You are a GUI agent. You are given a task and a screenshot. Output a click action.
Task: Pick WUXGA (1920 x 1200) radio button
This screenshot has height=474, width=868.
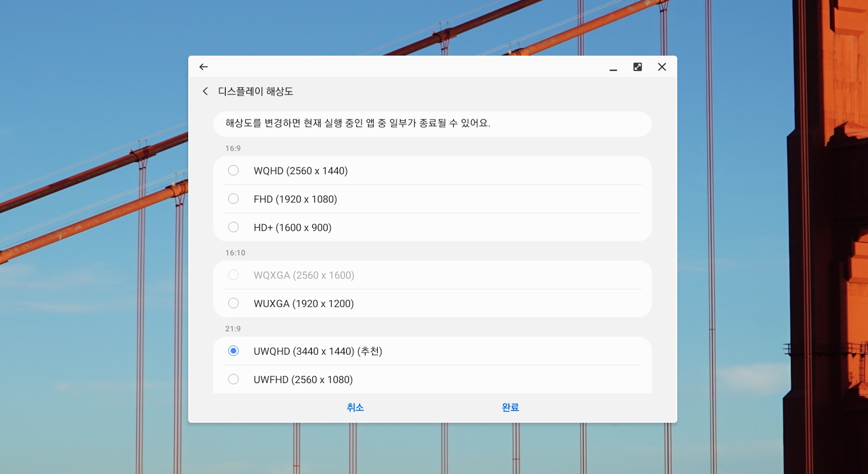[x=233, y=303]
